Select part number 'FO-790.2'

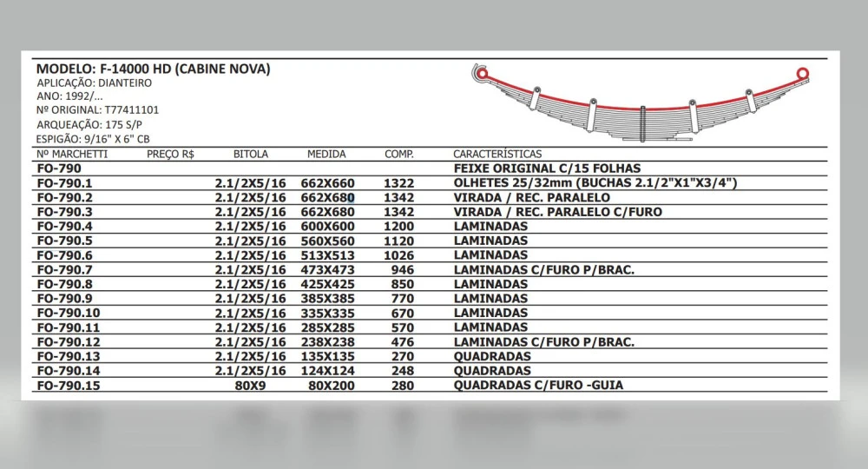point(65,198)
